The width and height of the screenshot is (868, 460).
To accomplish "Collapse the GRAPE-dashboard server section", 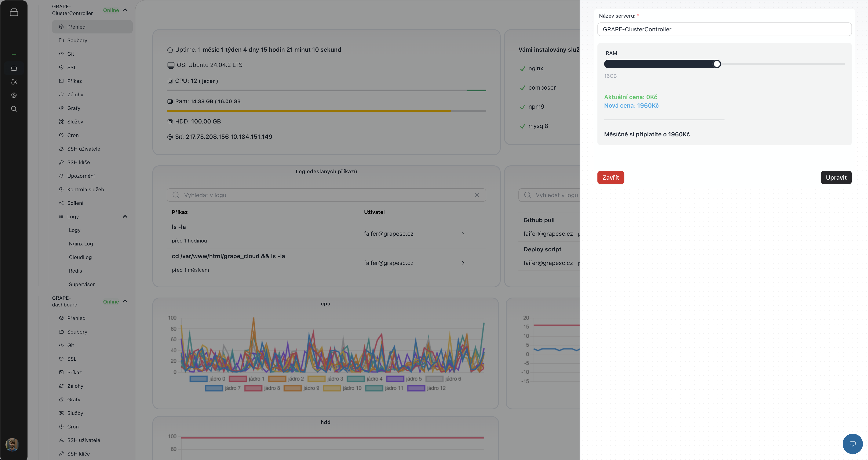I will coord(125,302).
